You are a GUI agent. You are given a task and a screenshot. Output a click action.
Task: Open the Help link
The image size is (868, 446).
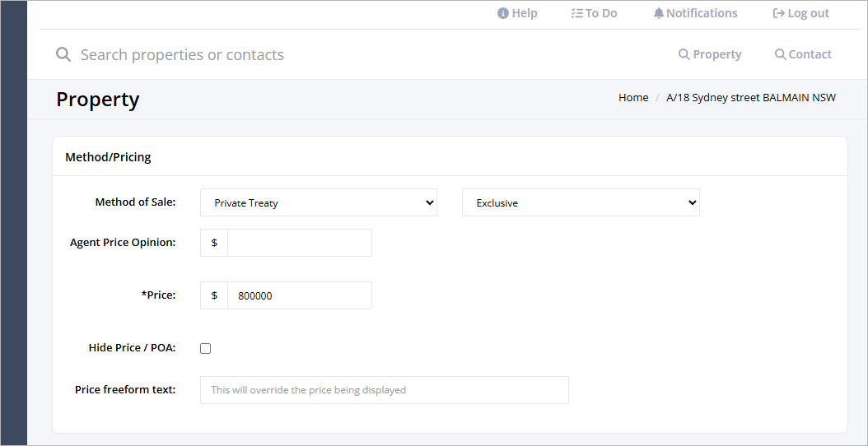[517, 13]
